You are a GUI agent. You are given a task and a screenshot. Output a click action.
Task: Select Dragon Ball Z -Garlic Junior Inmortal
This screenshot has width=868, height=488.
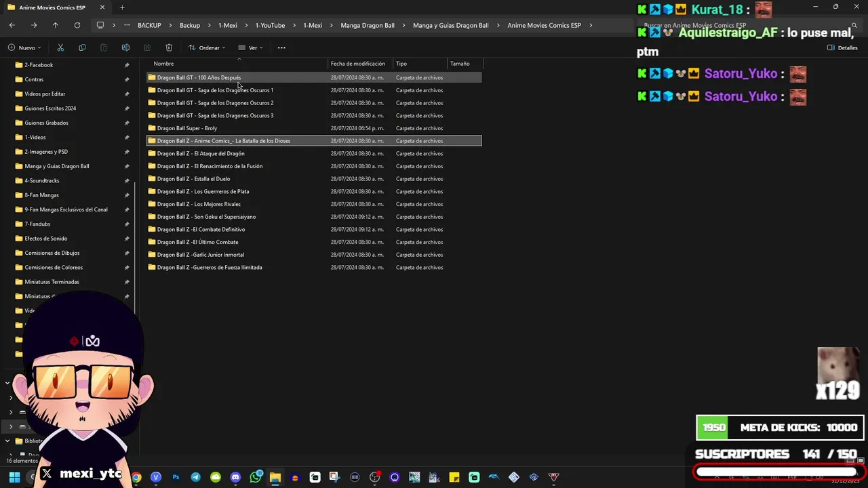(x=314, y=255)
